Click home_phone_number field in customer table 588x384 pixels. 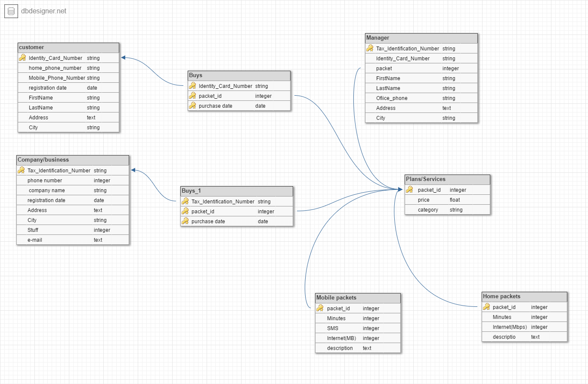click(68, 68)
